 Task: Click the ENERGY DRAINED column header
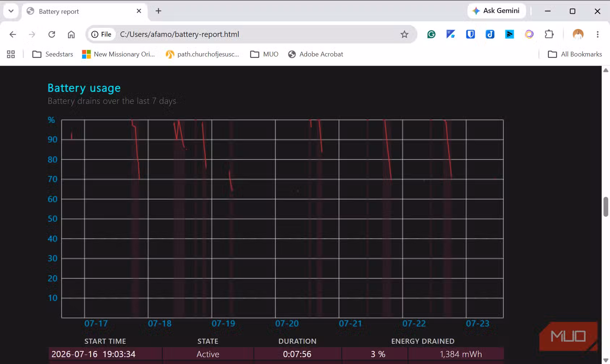(x=423, y=341)
